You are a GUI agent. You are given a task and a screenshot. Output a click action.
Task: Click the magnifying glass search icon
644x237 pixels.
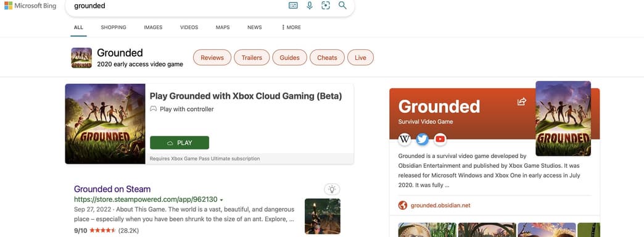click(342, 6)
